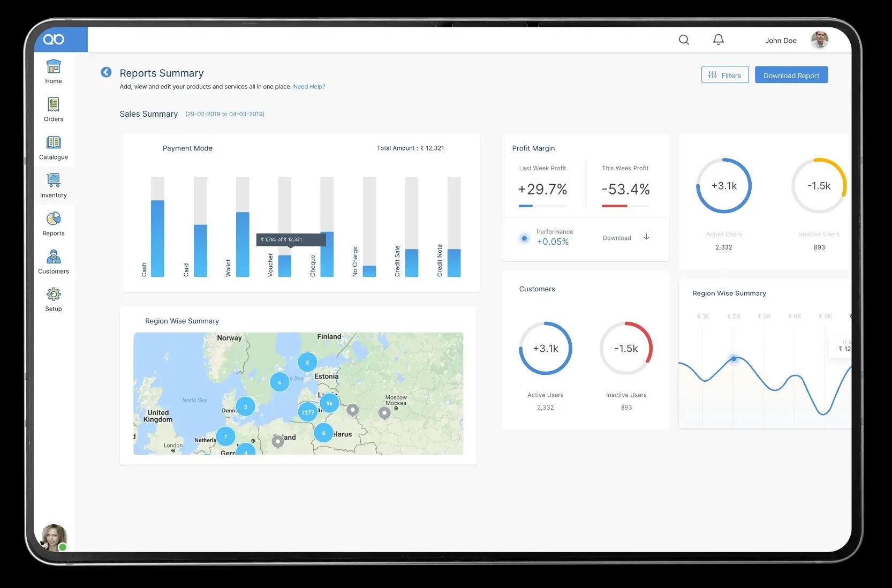Click the blue back arrow icon
The image size is (892, 588).
point(106,72)
